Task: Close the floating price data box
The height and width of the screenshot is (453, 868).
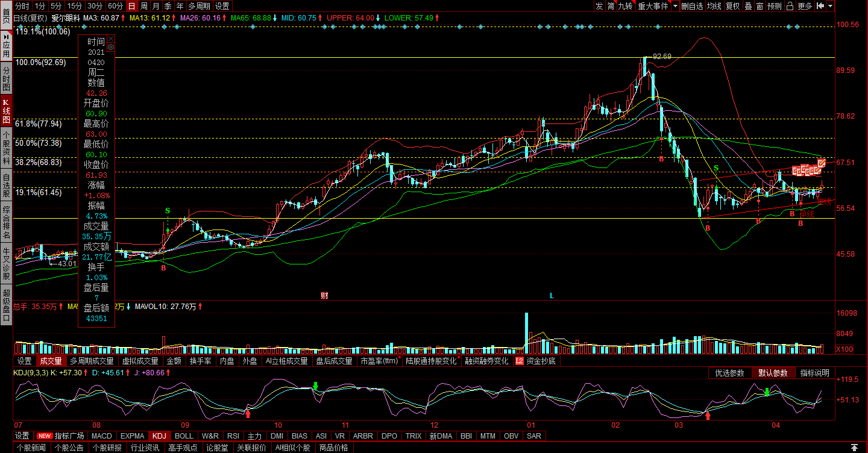Action: (x=111, y=39)
